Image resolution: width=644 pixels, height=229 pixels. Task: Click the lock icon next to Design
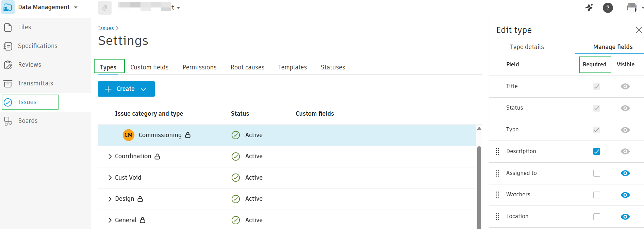click(140, 199)
